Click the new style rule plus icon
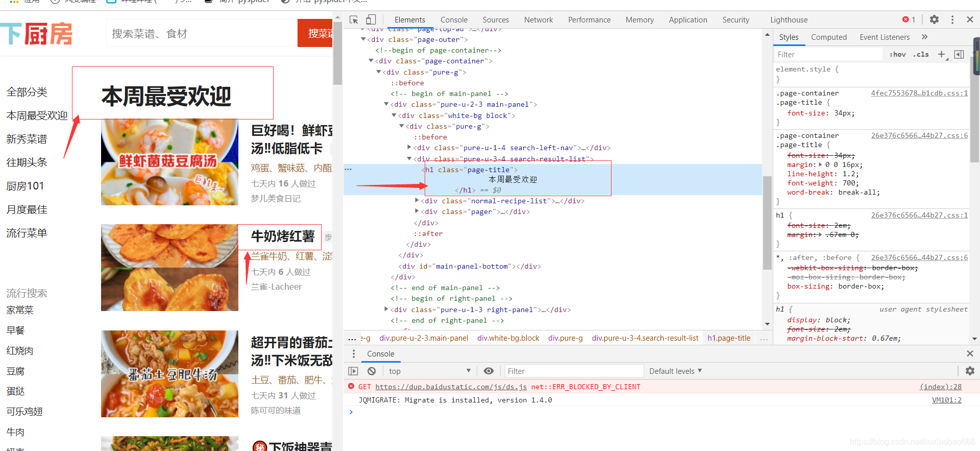The height and width of the screenshot is (451, 980). pyautogui.click(x=942, y=54)
